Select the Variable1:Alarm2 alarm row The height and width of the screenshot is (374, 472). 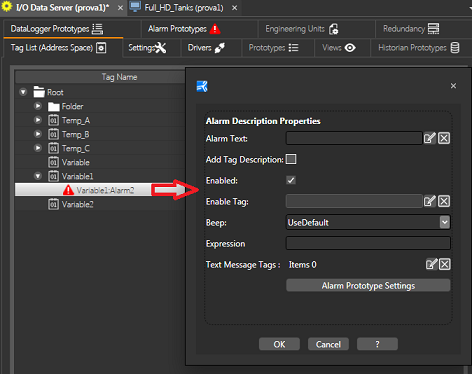[99, 190]
